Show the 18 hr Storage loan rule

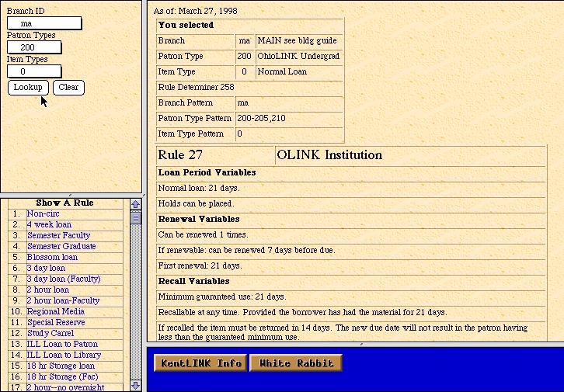61,366
